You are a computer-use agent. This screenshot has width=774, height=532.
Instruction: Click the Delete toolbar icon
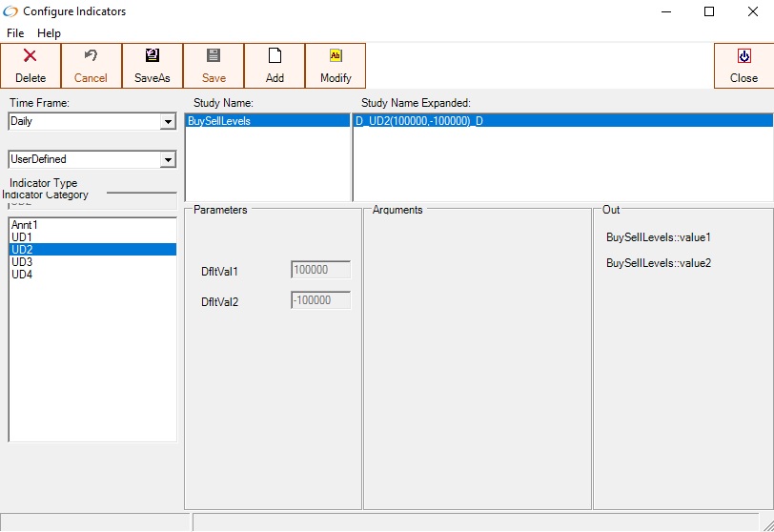[x=31, y=56]
